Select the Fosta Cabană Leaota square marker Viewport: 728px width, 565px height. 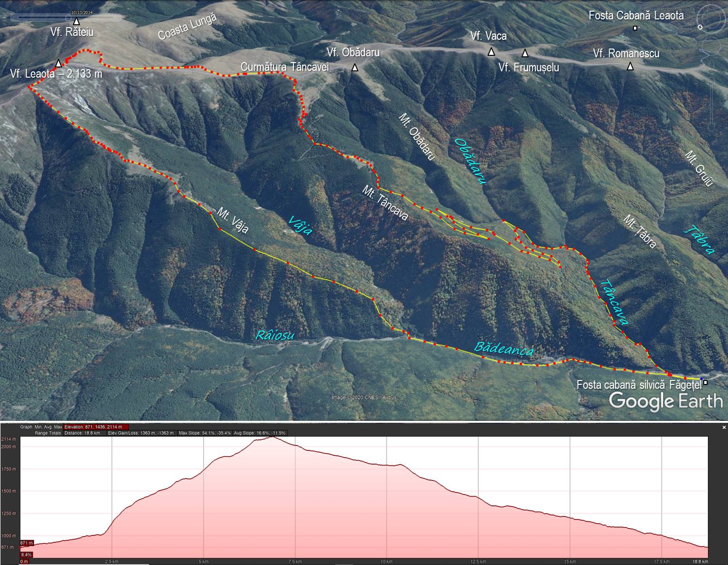635,28
